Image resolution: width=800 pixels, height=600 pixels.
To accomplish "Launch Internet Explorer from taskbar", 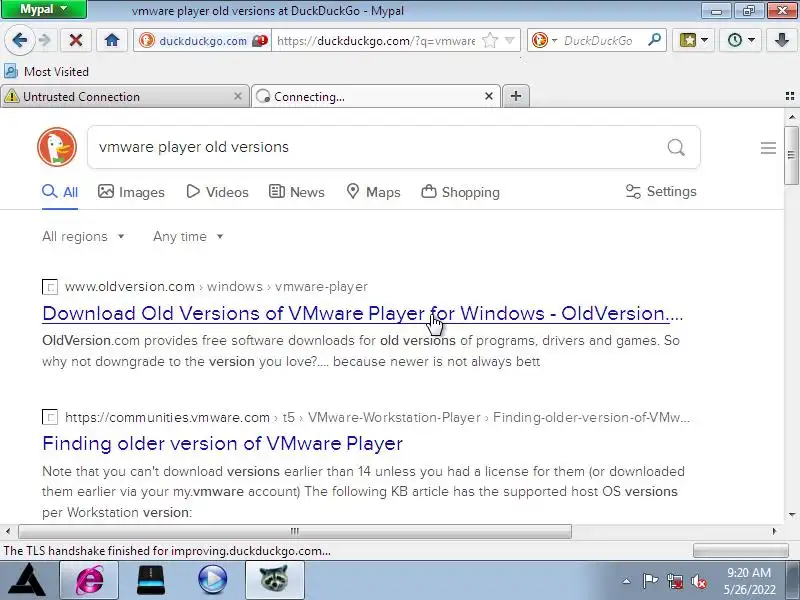I will [89, 580].
